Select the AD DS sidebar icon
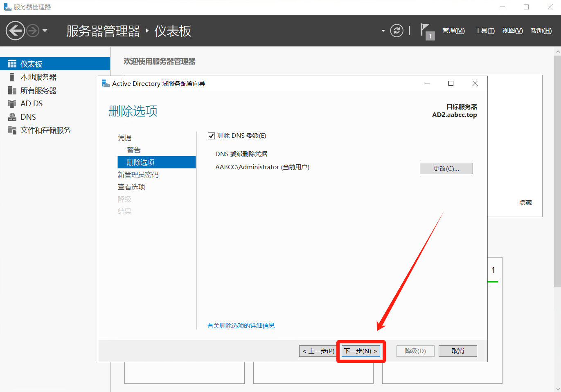 (12, 104)
